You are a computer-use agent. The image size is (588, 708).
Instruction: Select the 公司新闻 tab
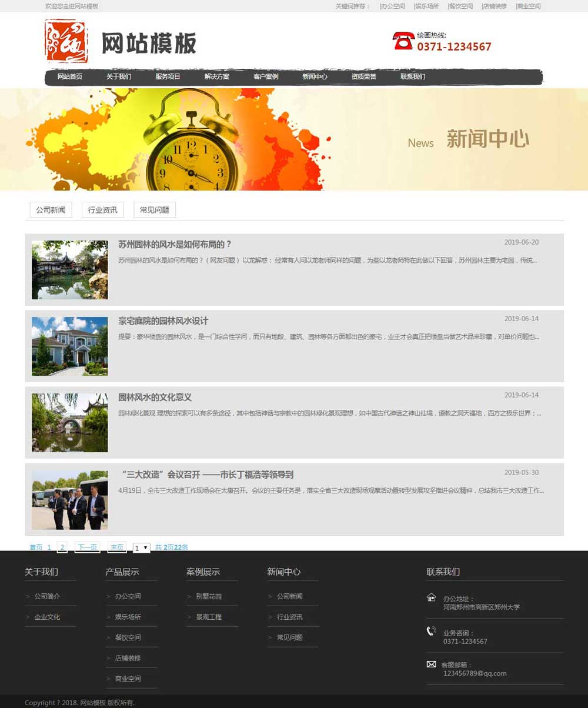(51, 209)
